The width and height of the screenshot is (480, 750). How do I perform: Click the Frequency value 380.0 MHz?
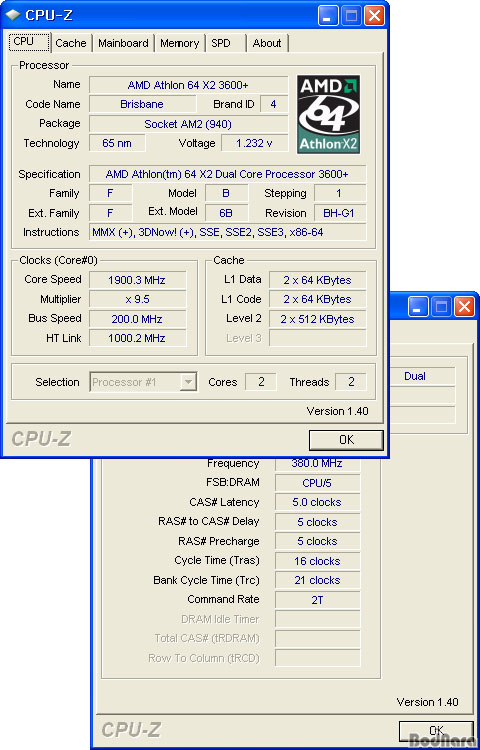point(317,464)
